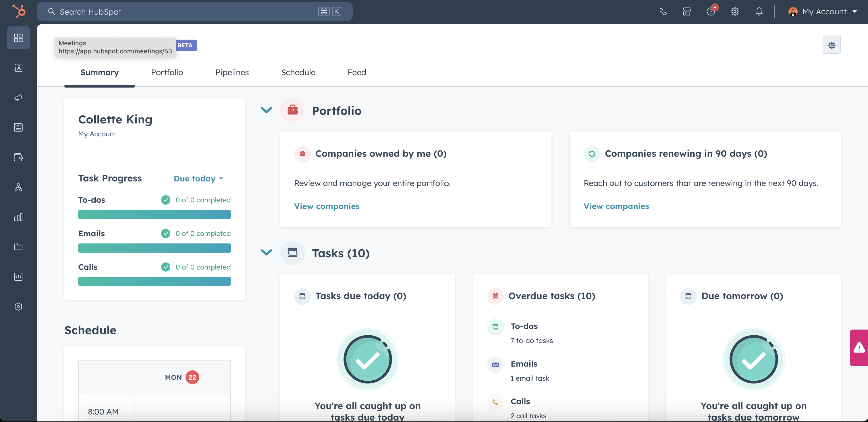Click the overdue Calls phone icon
Viewport: 868px width, 422px height.
pyautogui.click(x=495, y=402)
